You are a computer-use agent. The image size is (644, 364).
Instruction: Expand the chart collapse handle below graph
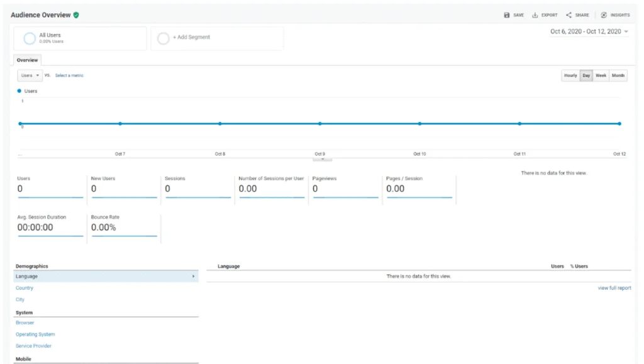tap(323, 159)
